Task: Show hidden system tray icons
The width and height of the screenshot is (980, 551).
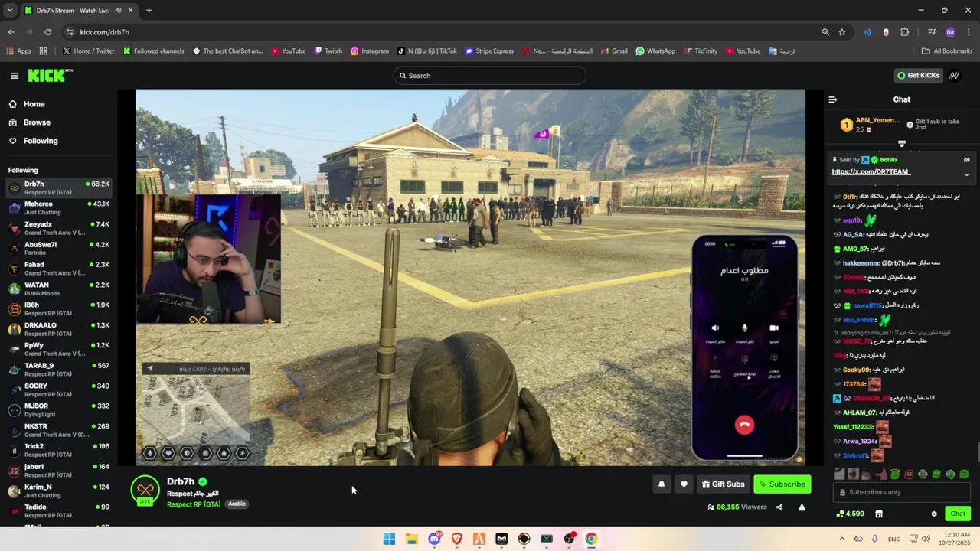Action: click(x=841, y=539)
